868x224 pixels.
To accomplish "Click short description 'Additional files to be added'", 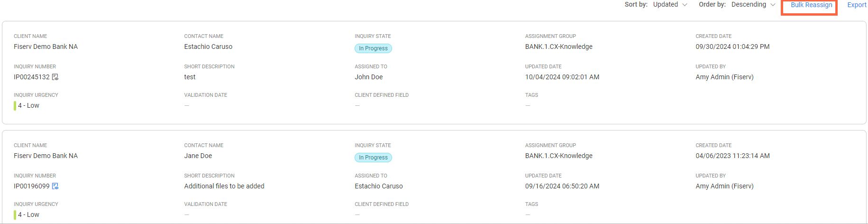I will [224, 186].
